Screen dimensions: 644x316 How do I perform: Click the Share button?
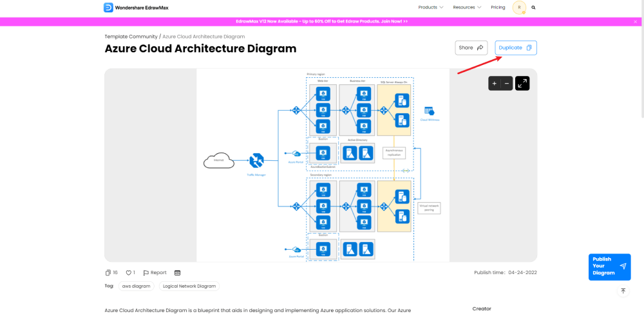[x=471, y=48]
